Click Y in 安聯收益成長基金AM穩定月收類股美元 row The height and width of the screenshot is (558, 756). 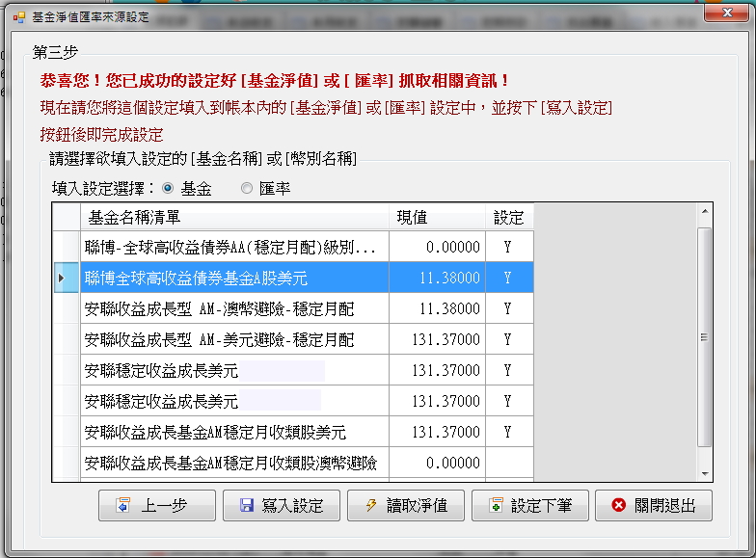[x=509, y=432]
